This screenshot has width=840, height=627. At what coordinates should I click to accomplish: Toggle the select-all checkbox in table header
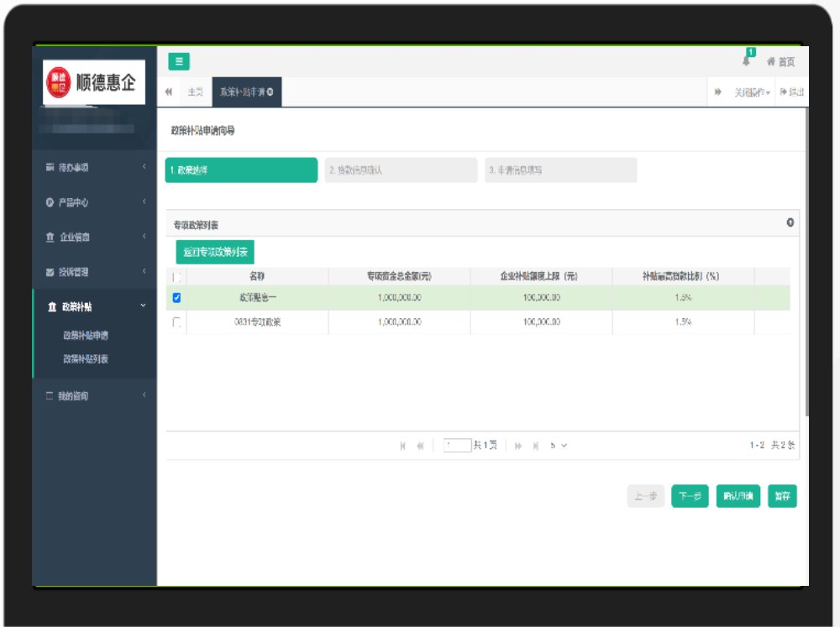[176, 276]
